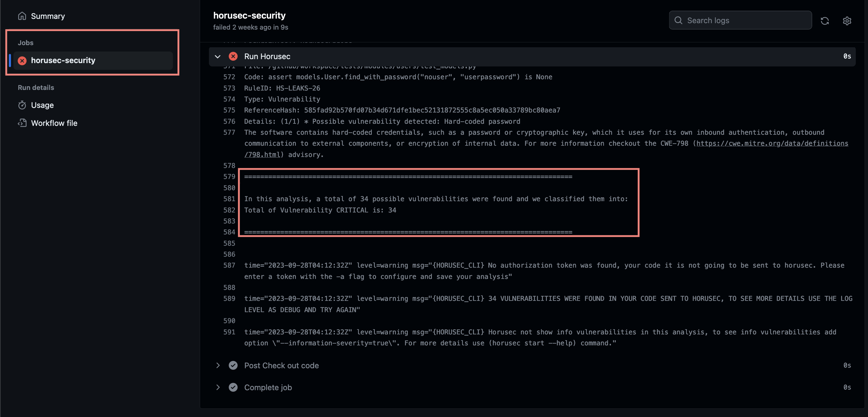Image resolution: width=868 pixels, height=417 pixels.
Task: Click the red failed icon on Run Horusec
Action: pos(233,56)
